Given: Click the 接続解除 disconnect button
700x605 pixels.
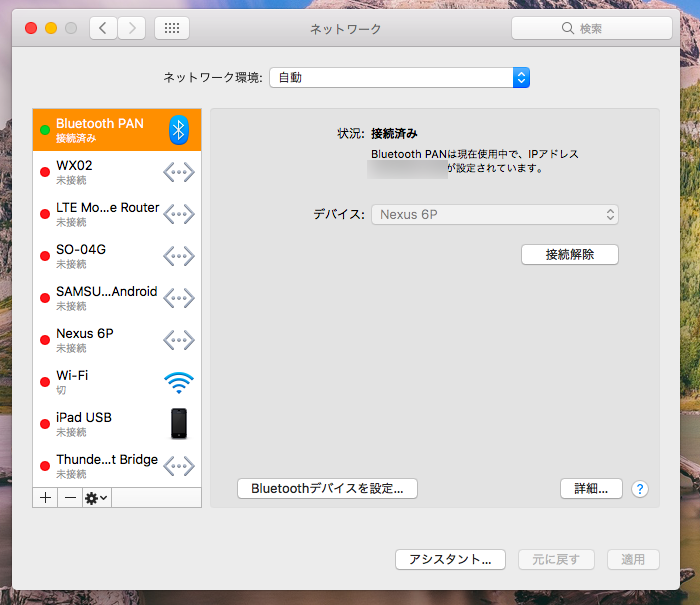Looking at the screenshot, I should 570,254.
